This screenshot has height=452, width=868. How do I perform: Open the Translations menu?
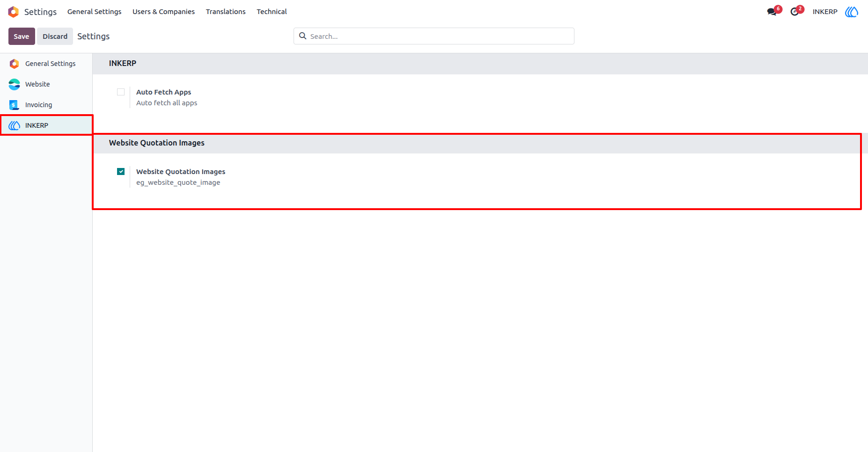pyautogui.click(x=226, y=12)
